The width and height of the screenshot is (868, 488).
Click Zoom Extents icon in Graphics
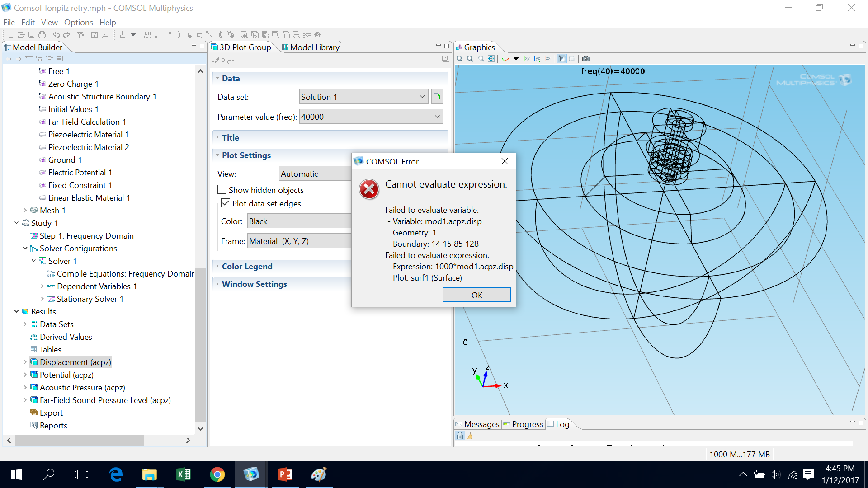491,59
